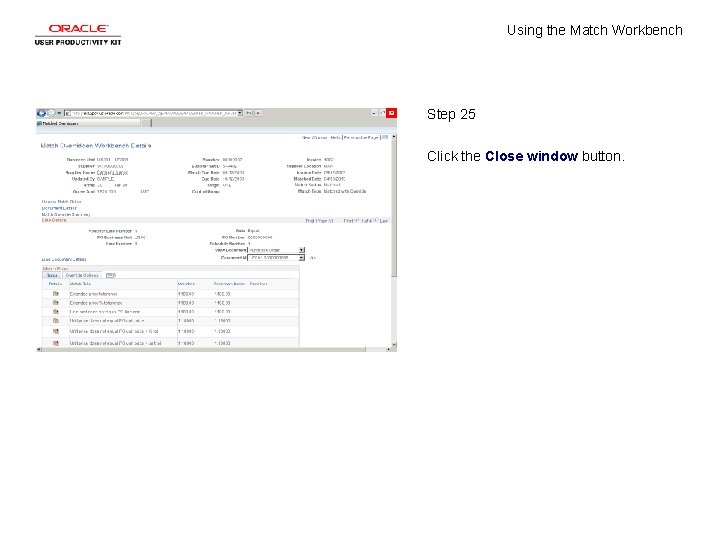Click details icon for the amt tol unit price row
This screenshot has width=720, height=540.
(x=56, y=343)
